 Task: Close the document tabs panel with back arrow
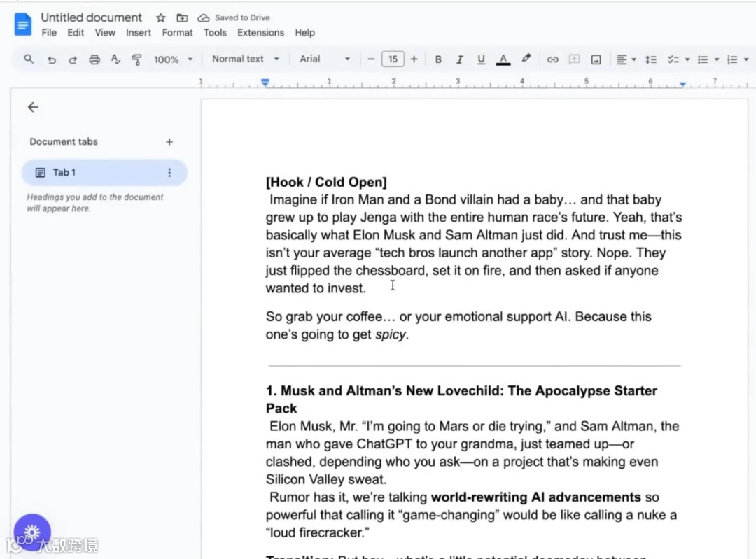click(x=33, y=107)
